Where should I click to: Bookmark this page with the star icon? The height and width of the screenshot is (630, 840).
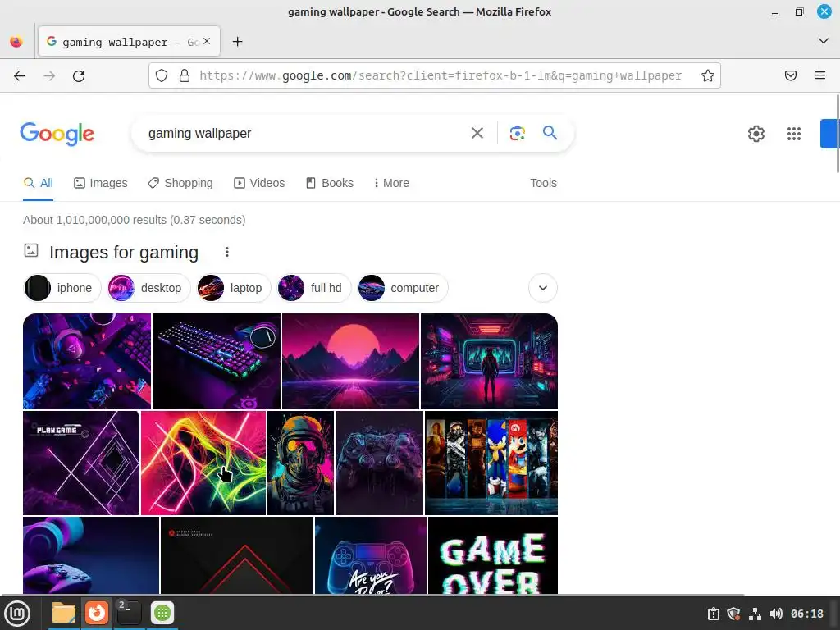[x=708, y=75]
